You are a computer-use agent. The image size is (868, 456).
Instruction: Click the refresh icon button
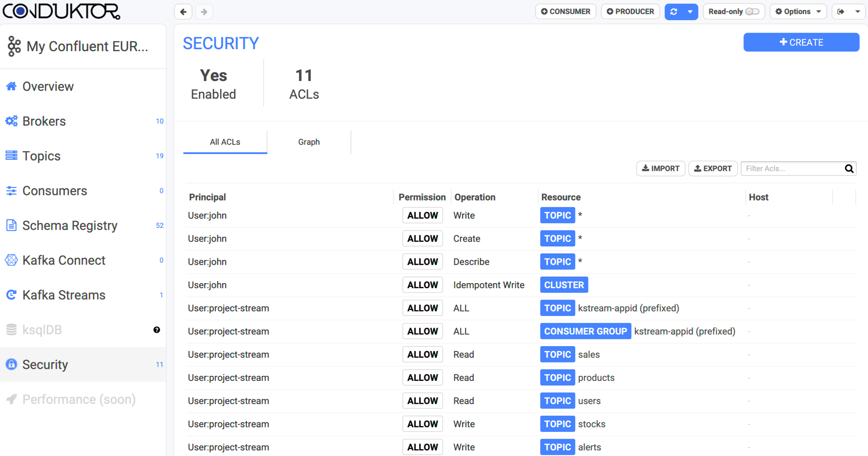tap(674, 12)
